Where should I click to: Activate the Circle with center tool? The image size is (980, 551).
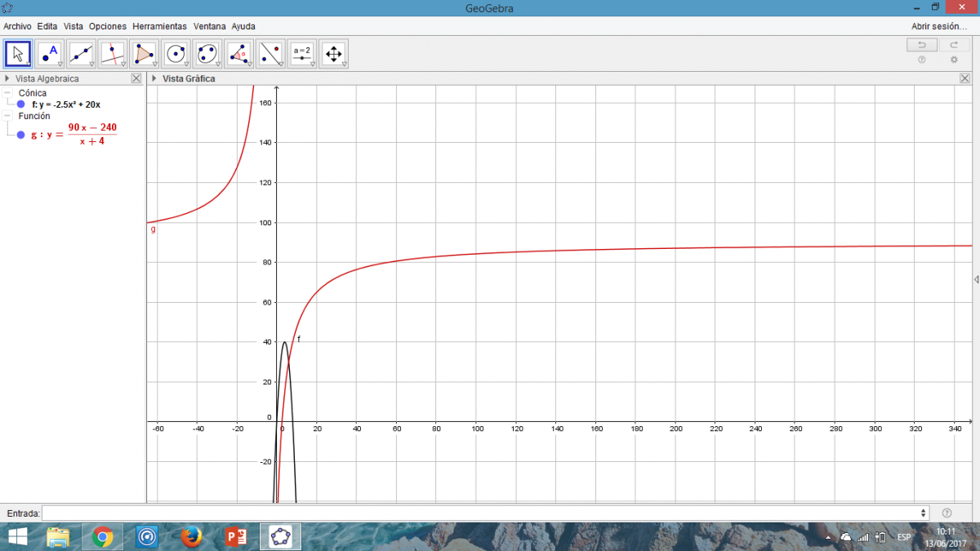tap(176, 54)
